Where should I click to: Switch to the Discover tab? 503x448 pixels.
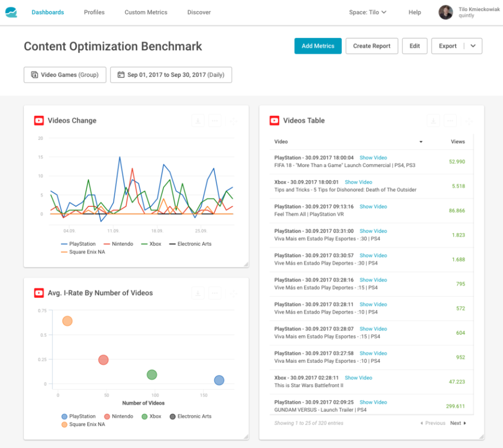(x=199, y=12)
